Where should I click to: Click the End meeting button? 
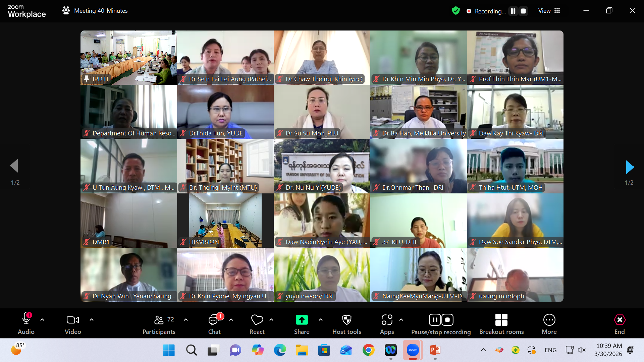coord(619,320)
